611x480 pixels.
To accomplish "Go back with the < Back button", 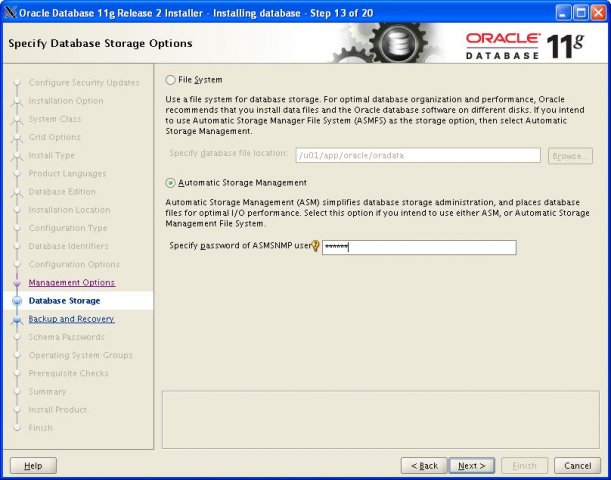I will click(424, 466).
